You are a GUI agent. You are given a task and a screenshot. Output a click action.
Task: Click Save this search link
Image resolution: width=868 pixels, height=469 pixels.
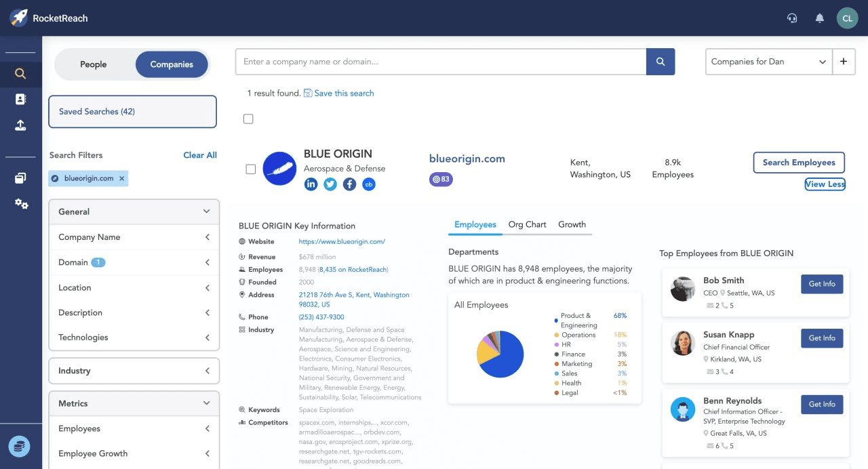point(344,93)
